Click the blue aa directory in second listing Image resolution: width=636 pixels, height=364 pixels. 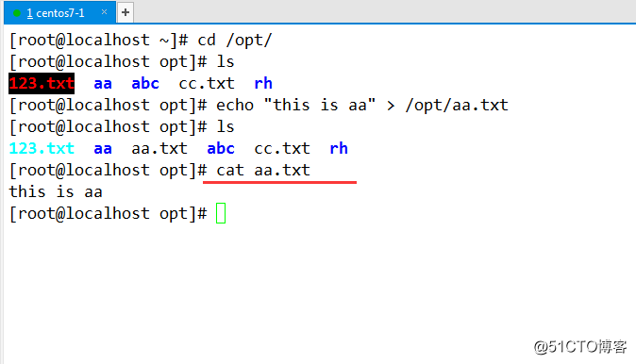click(103, 148)
